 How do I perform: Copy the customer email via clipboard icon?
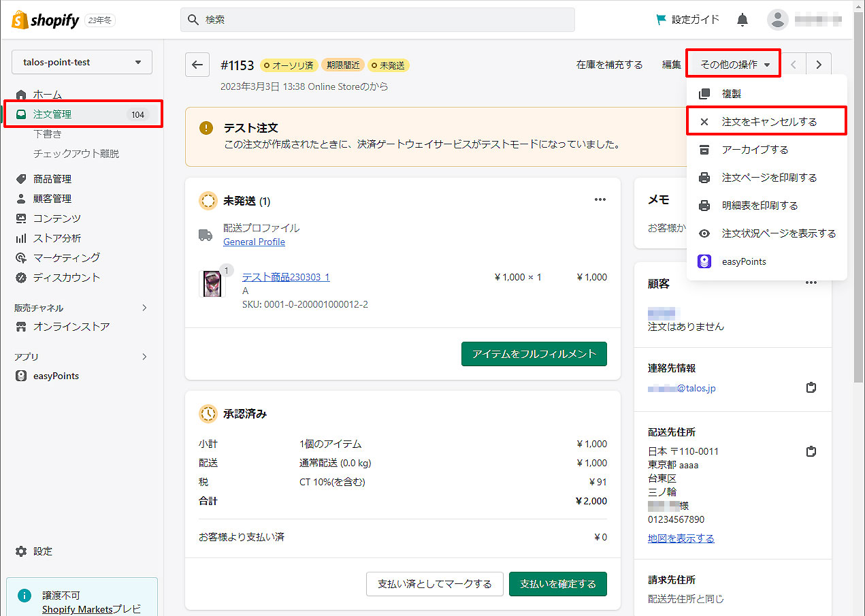[811, 388]
